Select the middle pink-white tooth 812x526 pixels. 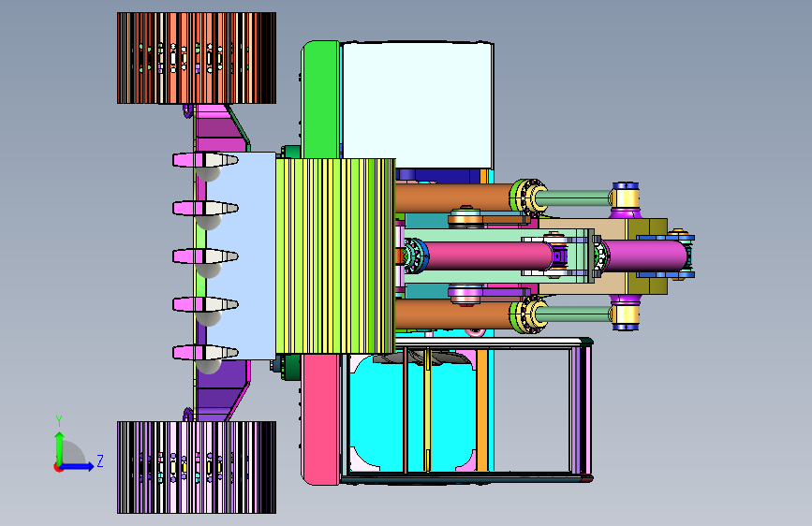206,256
